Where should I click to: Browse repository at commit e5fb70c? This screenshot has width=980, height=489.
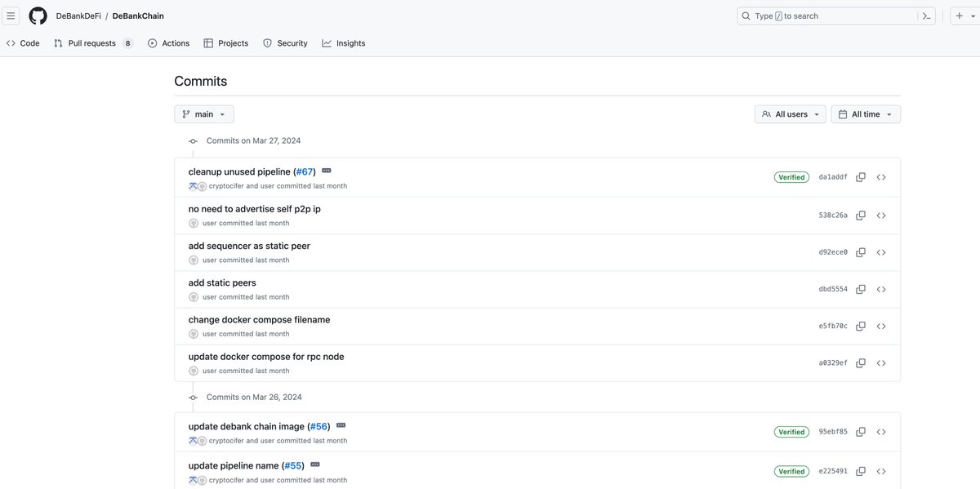(x=881, y=326)
